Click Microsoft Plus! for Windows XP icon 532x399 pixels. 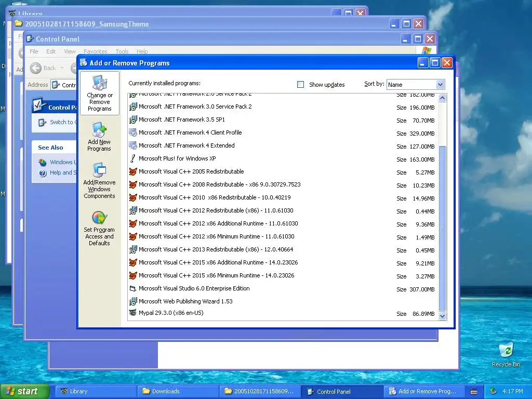point(133,159)
